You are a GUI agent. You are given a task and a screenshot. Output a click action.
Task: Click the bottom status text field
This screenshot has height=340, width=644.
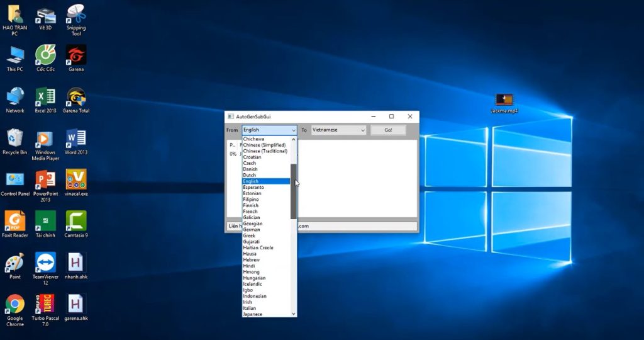click(x=357, y=226)
